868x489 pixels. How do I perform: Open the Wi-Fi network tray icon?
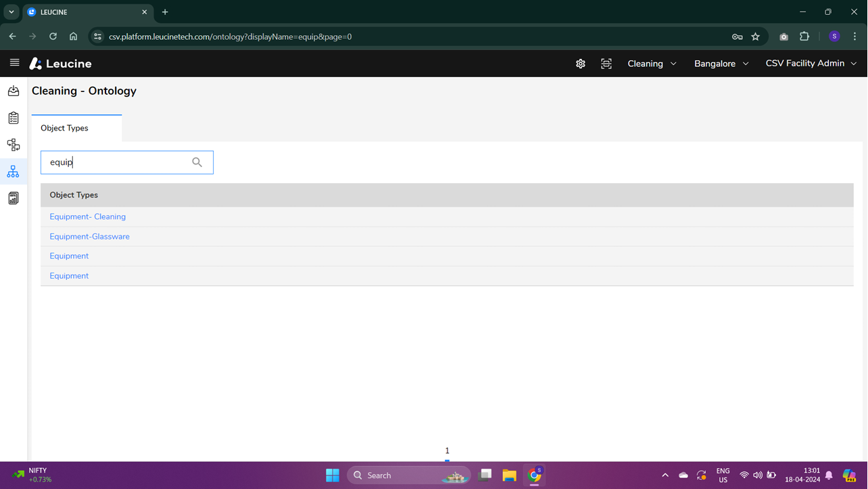744,475
